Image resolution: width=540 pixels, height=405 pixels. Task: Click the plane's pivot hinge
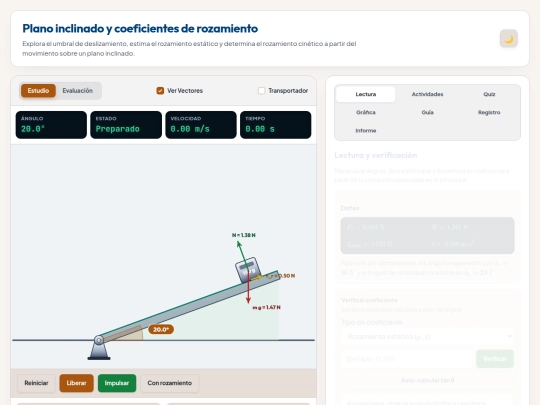(99, 340)
